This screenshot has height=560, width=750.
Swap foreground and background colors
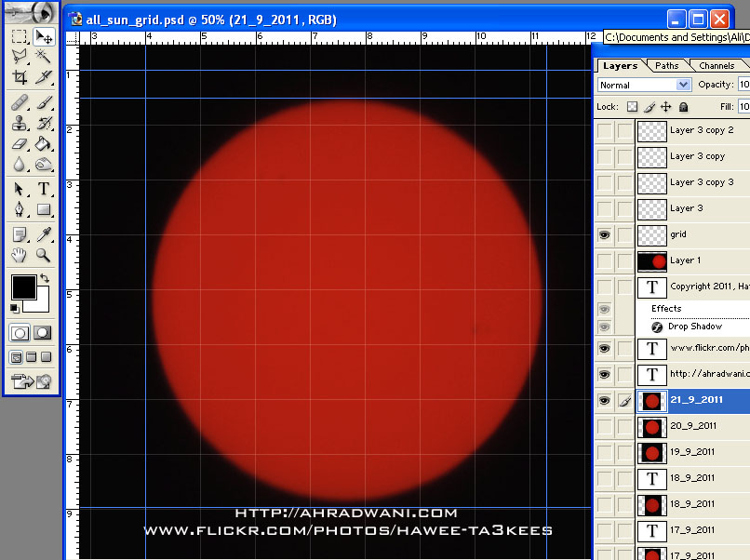click(x=45, y=278)
